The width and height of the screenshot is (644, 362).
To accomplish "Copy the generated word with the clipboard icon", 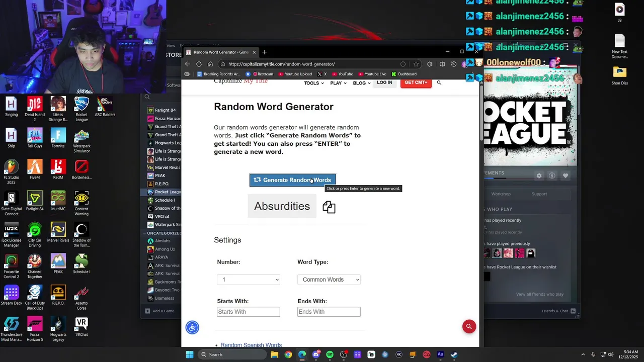I will click(329, 207).
